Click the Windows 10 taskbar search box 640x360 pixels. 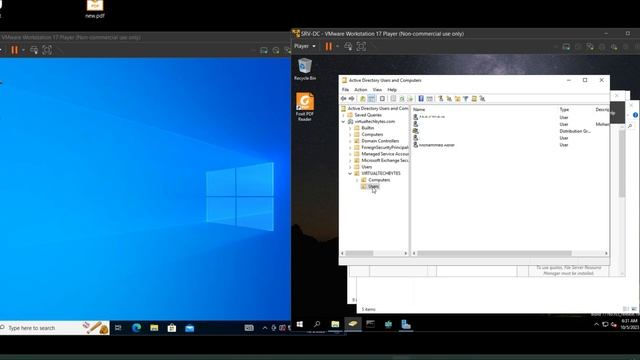[x=55, y=328]
